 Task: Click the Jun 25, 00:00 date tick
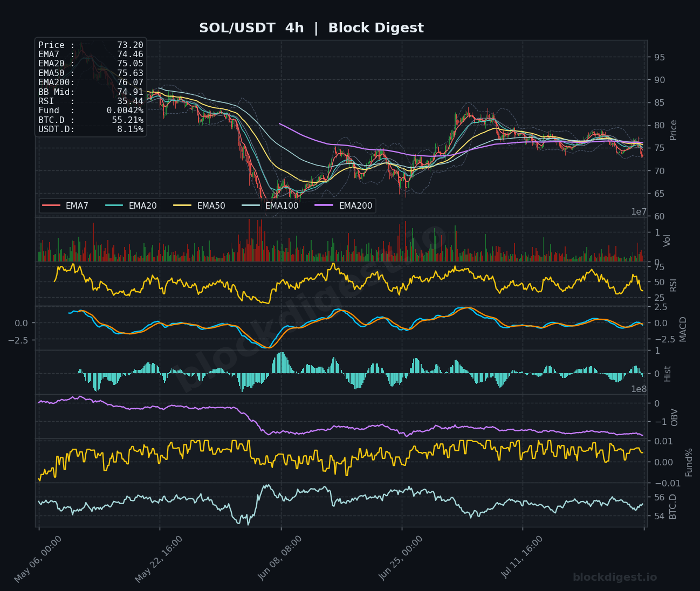pos(401,558)
